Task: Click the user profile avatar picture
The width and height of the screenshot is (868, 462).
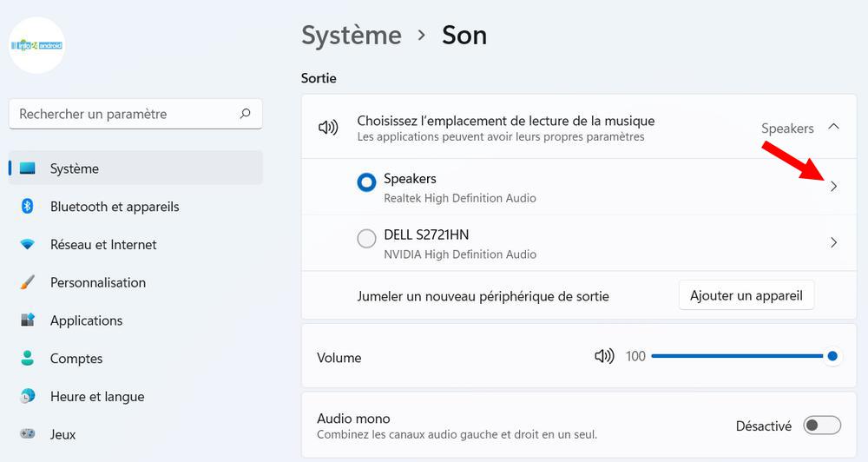Action: coord(37,45)
